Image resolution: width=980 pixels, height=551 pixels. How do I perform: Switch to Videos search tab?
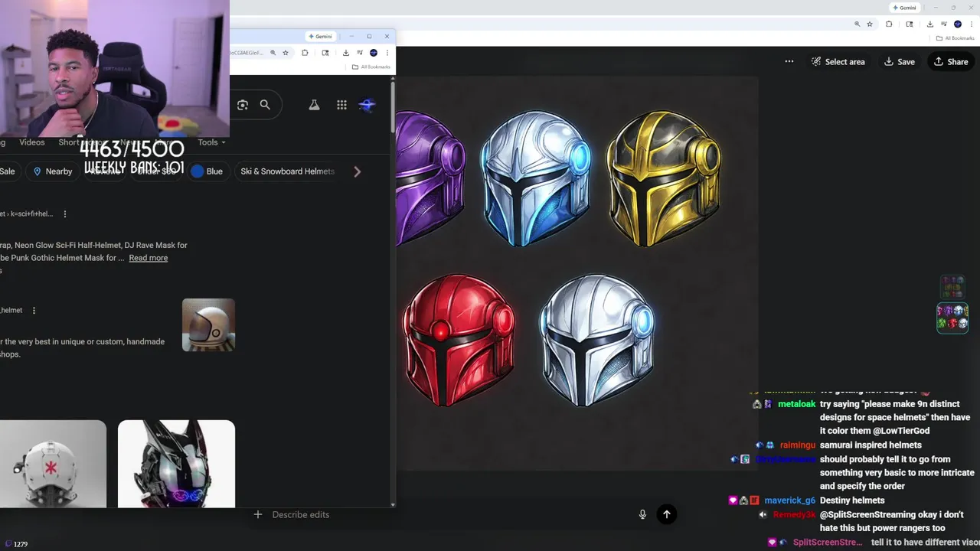(31, 142)
